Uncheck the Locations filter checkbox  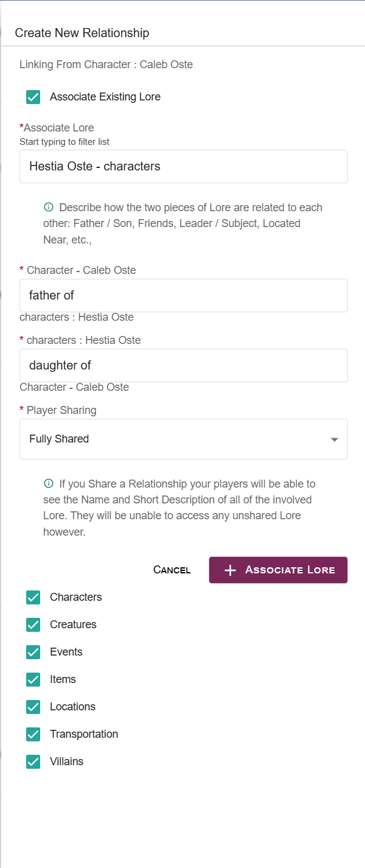tap(33, 707)
